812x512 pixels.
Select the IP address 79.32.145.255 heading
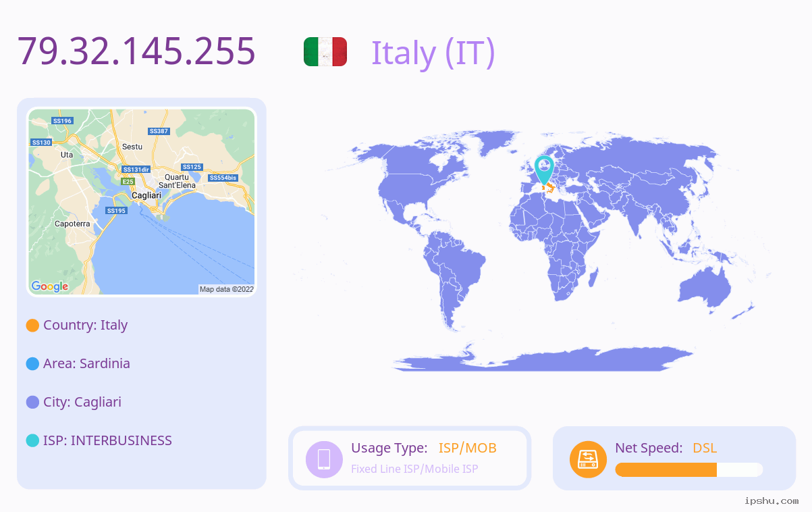(136, 51)
